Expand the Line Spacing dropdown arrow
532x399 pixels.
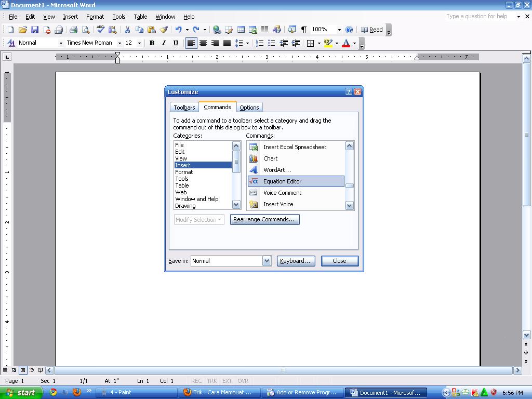pyautogui.click(x=247, y=44)
